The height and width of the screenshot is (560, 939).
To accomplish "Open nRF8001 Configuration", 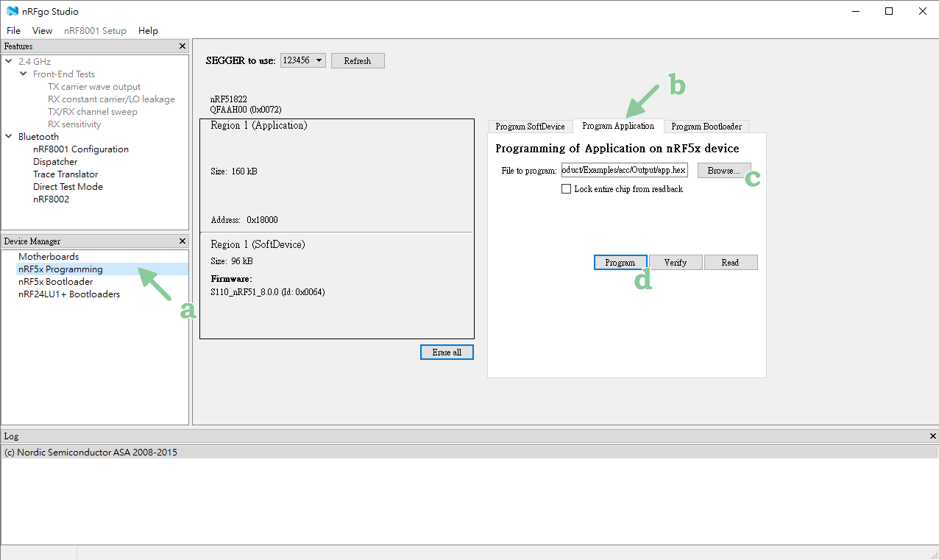I will click(81, 149).
